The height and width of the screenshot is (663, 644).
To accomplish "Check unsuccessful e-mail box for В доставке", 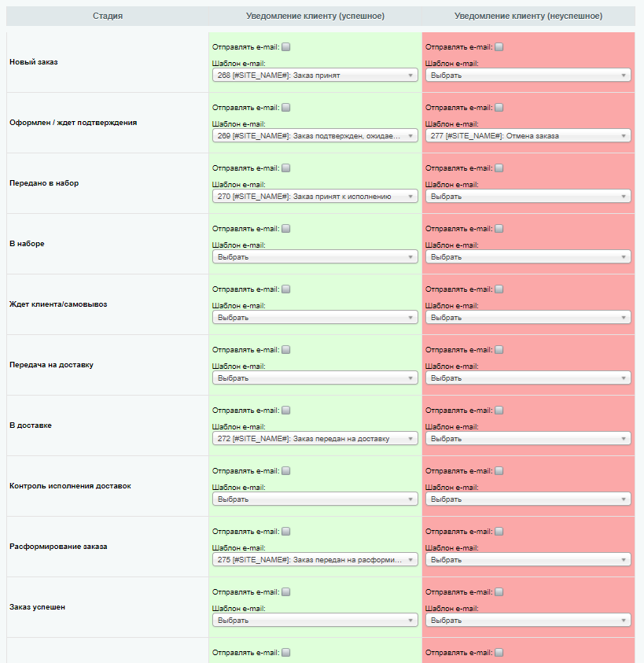I will point(499,410).
